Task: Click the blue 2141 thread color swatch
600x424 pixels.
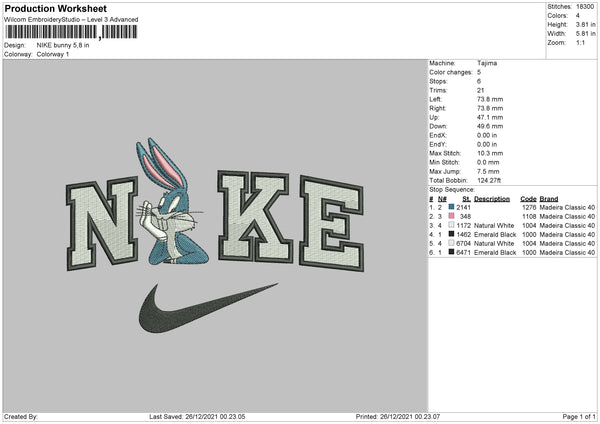Action: tap(452, 206)
